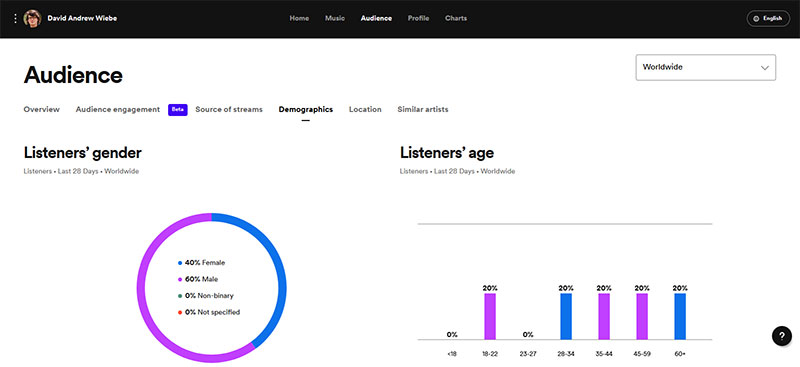Click David Andrew Wiebe's profile avatar
The width and height of the screenshot is (800, 367).
(32, 18)
